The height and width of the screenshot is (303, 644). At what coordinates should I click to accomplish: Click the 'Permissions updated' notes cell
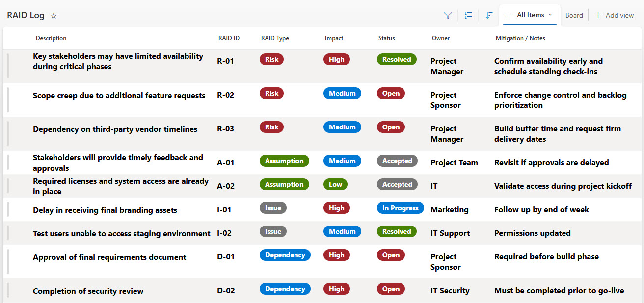pyautogui.click(x=532, y=233)
